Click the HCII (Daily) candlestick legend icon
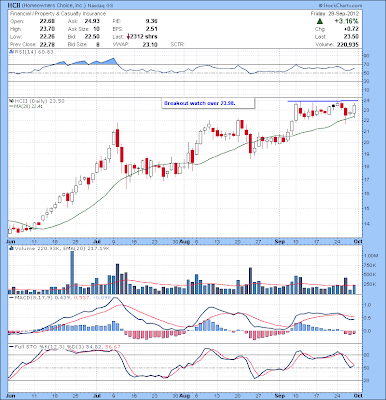The image size is (386, 400). pyautogui.click(x=10, y=101)
